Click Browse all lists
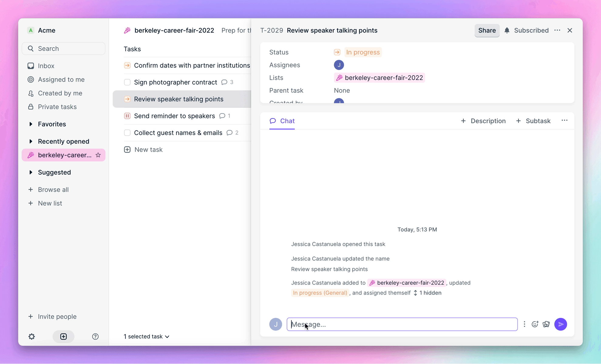601x364 pixels. click(49, 190)
